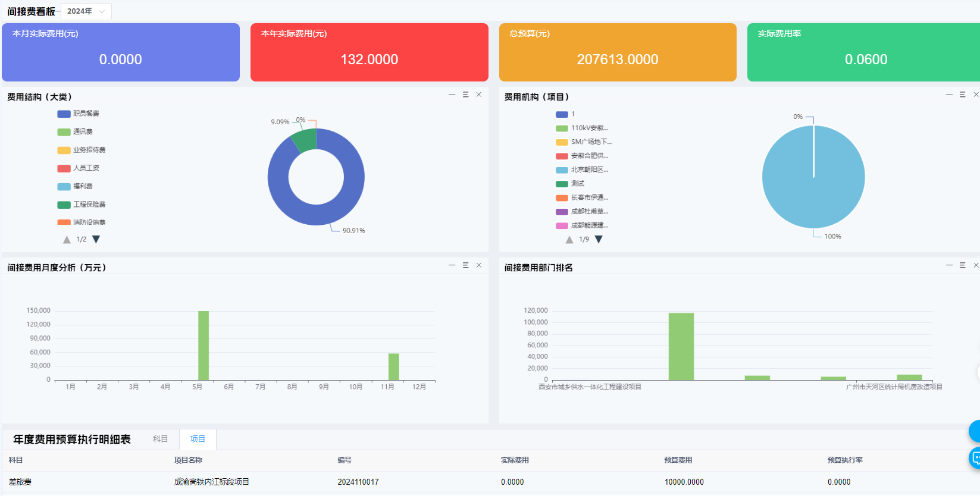Collapse the 费用结构（大类）panel with its minimize icon

[x=452, y=95]
